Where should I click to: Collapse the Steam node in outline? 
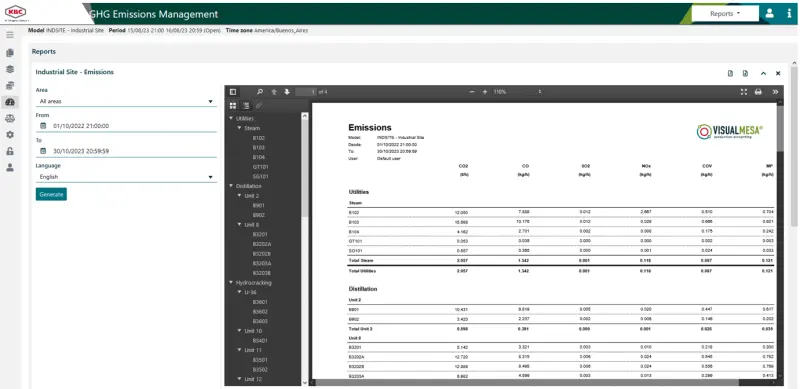tap(240, 128)
